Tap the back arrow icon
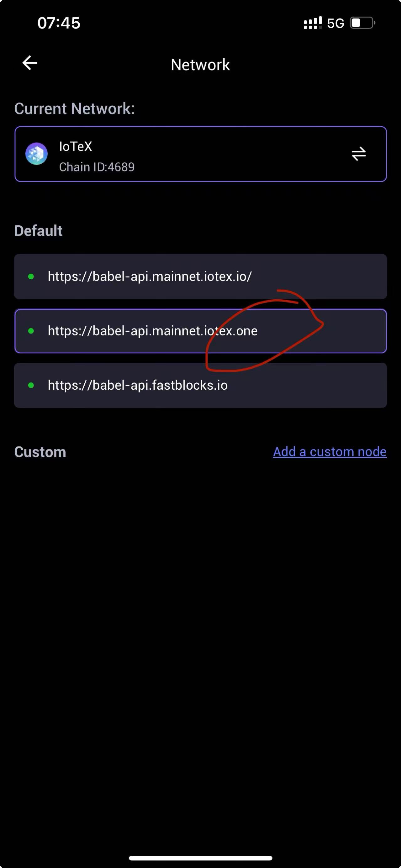 tap(30, 63)
